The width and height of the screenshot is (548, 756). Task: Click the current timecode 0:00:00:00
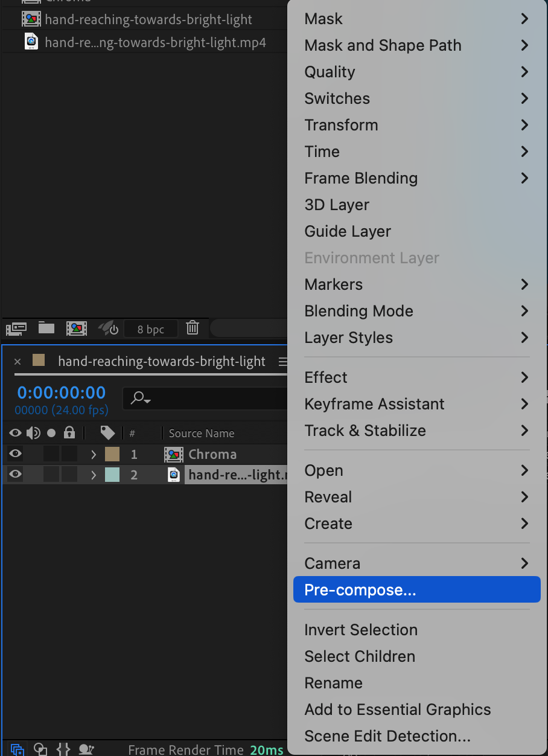pos(62,392)
